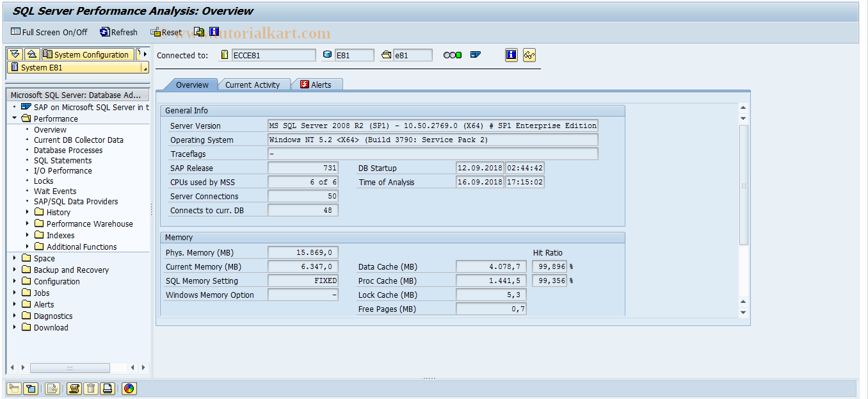868x399 pixels.
Task: Click the color wheel icon at bottom
Action: (x=129, y=388)
